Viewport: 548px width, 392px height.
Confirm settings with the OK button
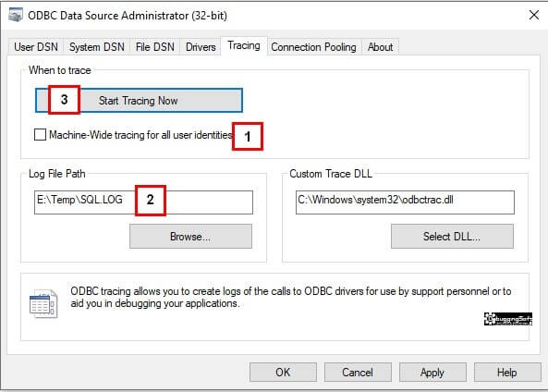[x=283, y=372]
